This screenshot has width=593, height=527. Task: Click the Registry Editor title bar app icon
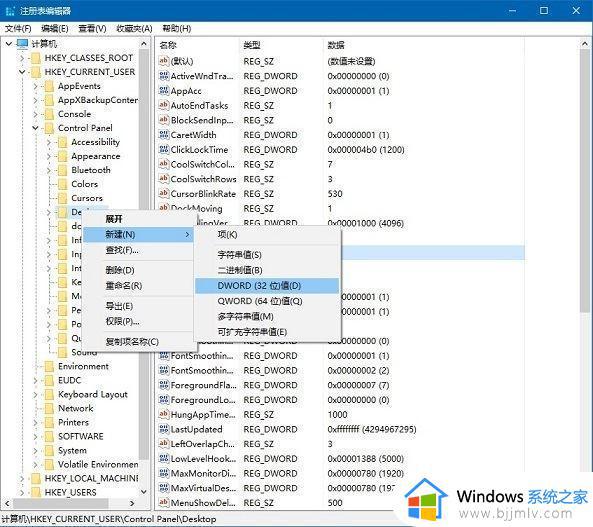point(10,11)
